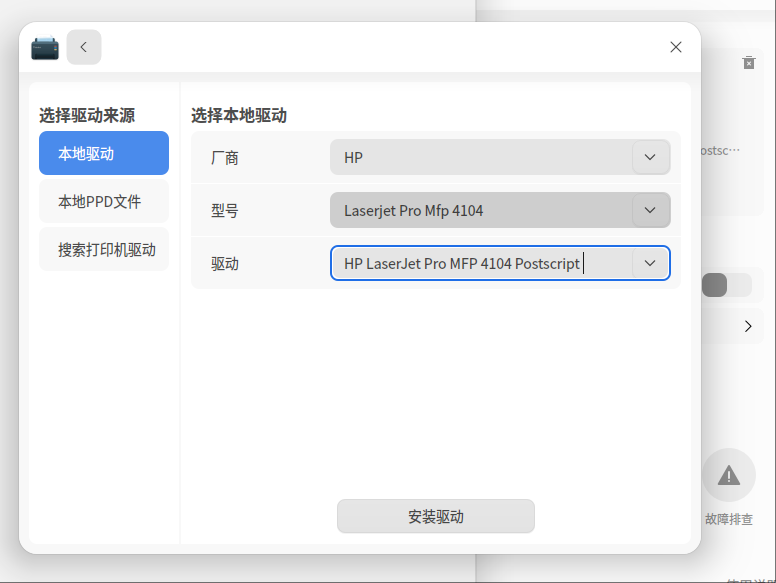Screen dimensions: 776x583
Task: Click the warning triangle troubleshoot icon
Action: pyautogui.click(x=728, y=475)
